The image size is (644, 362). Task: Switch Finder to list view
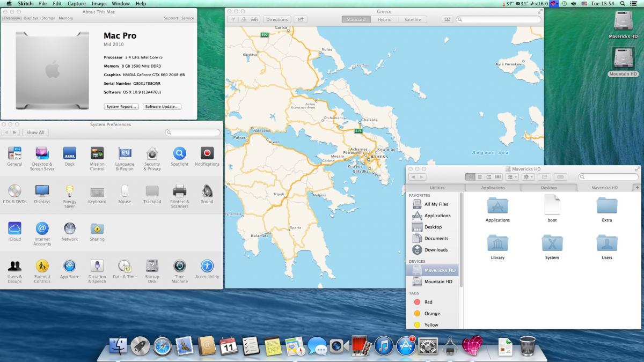(479, 177)
